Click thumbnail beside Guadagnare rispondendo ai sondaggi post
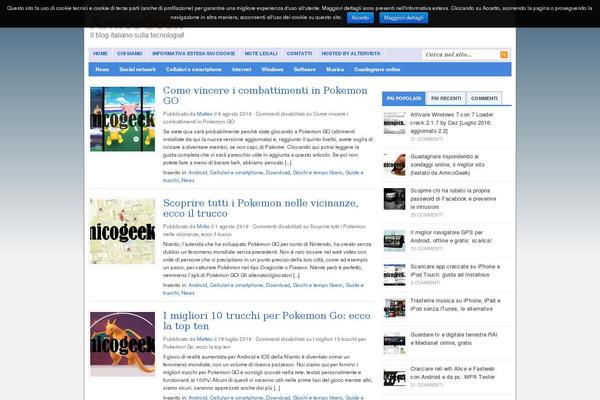The width and height of the screenshot is (600, 400). coord(395,165)
